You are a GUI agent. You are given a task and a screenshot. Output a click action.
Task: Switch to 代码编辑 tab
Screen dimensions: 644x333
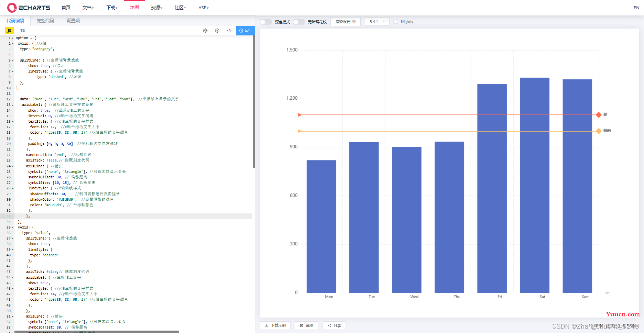[x=15, y=21]
